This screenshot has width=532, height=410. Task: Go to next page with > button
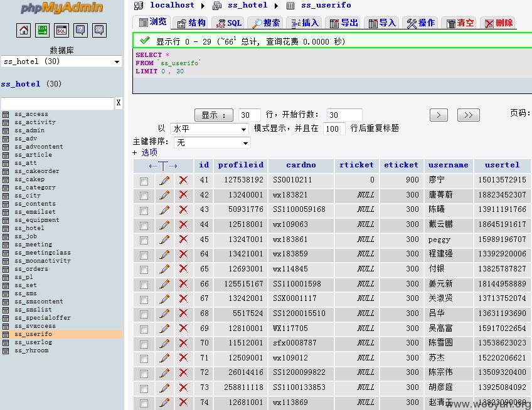(439, 115)
